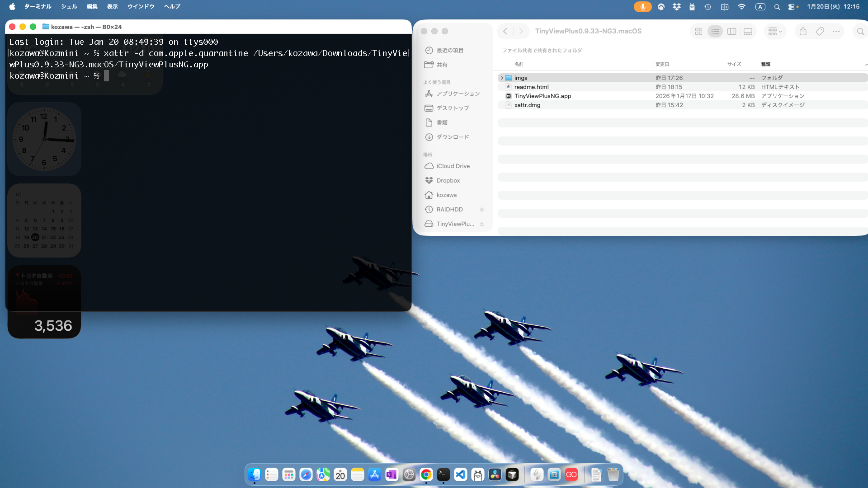Viewport: 868px width, 488px height.
Task: Open the シェル menu in menu bar
Action: point(69,7)
